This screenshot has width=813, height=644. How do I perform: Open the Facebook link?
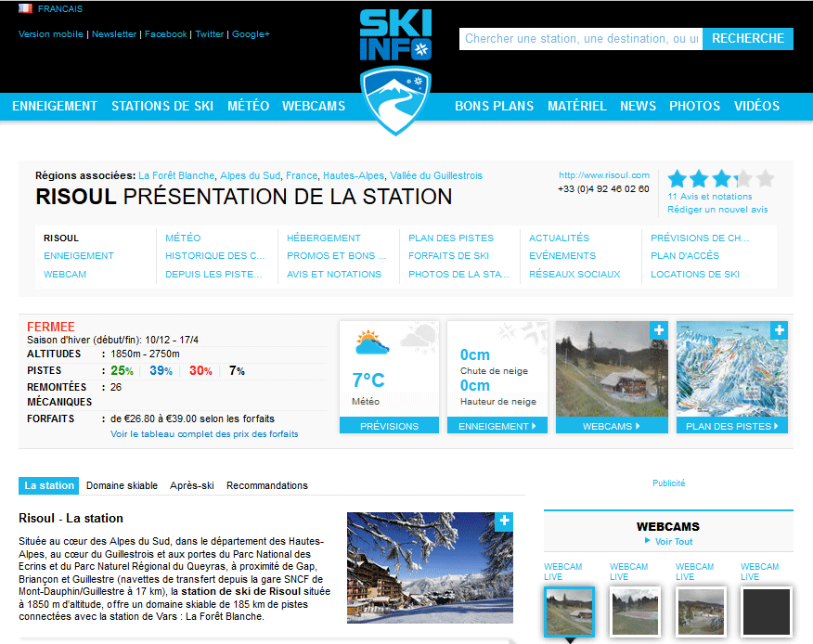(x=165, y=34)
